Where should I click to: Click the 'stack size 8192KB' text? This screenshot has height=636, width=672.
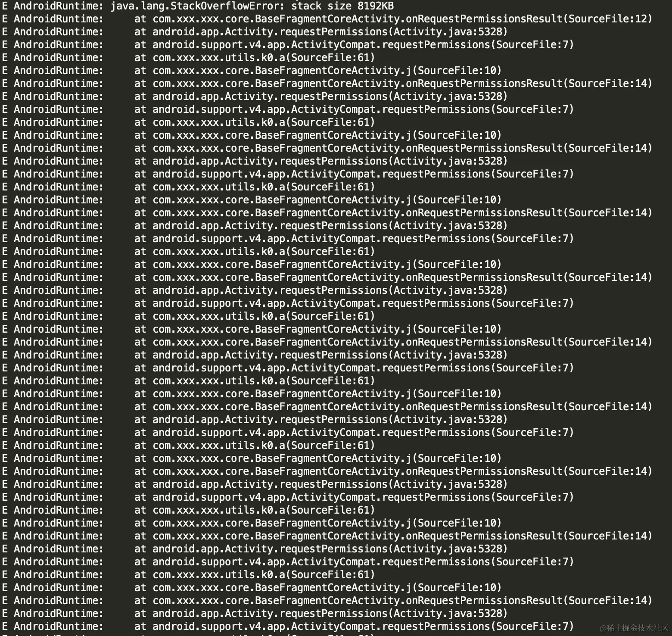[342, 6]
